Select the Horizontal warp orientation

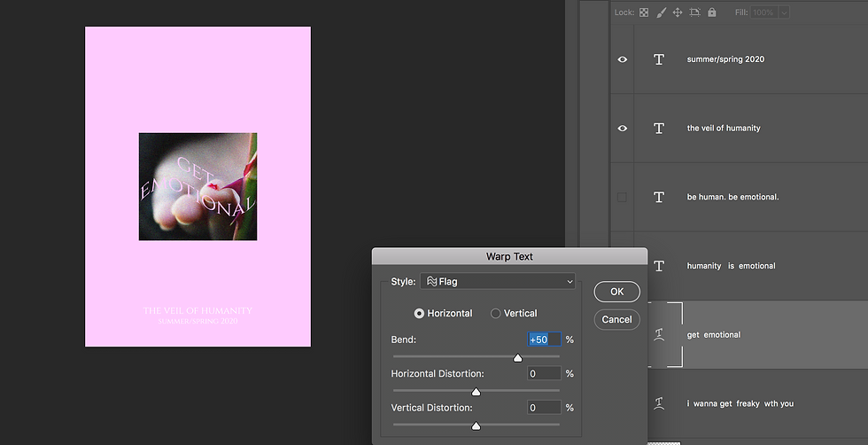419,313
